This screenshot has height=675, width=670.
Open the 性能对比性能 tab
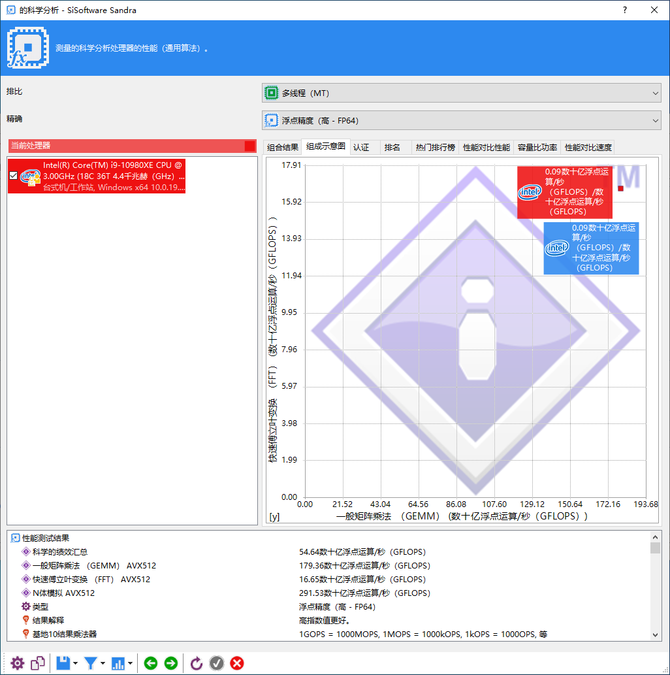(x=487, y=148)
